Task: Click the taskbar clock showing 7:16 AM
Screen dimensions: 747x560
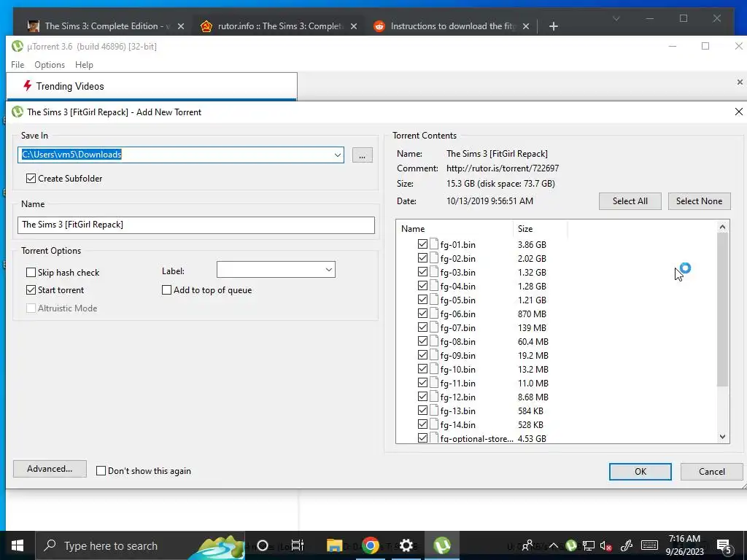Action: click(x=684, y=545)
